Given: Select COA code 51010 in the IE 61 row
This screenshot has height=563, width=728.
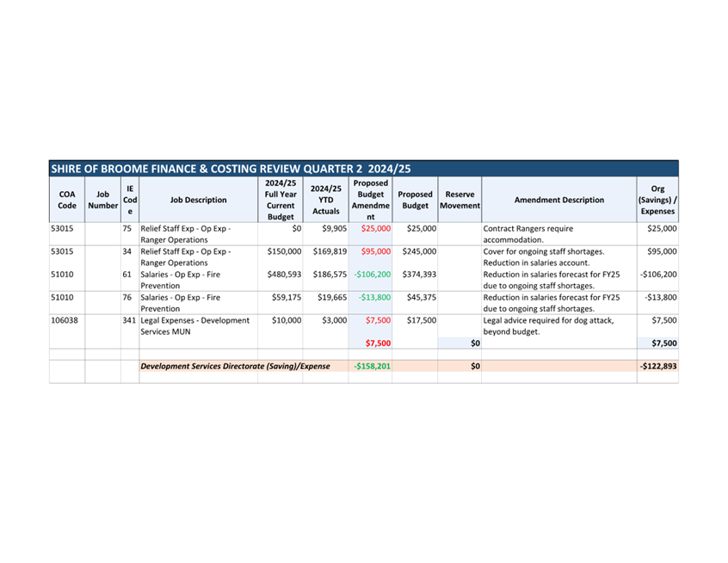Looking at the screenshot, I should coord(62,274).
